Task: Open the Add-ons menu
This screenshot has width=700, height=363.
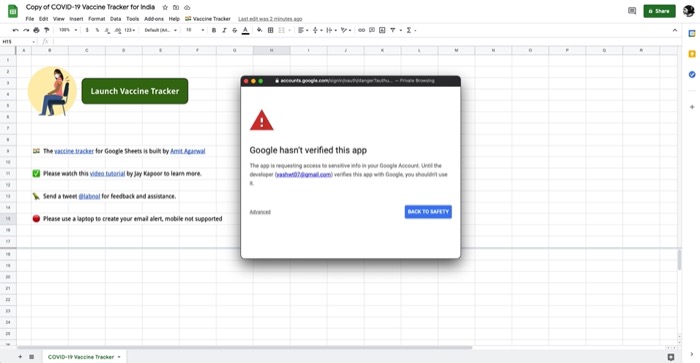Action: (x=154, y=19)
